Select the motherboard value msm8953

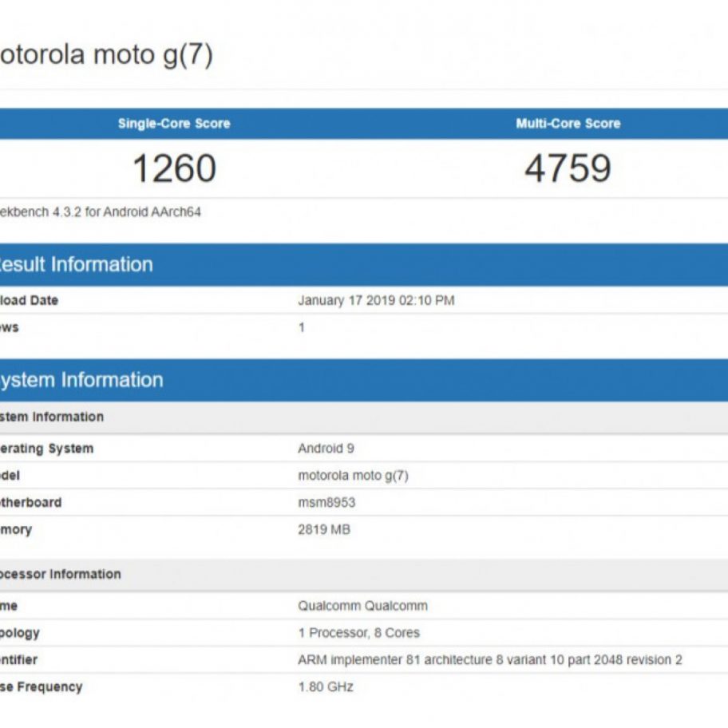326,503
